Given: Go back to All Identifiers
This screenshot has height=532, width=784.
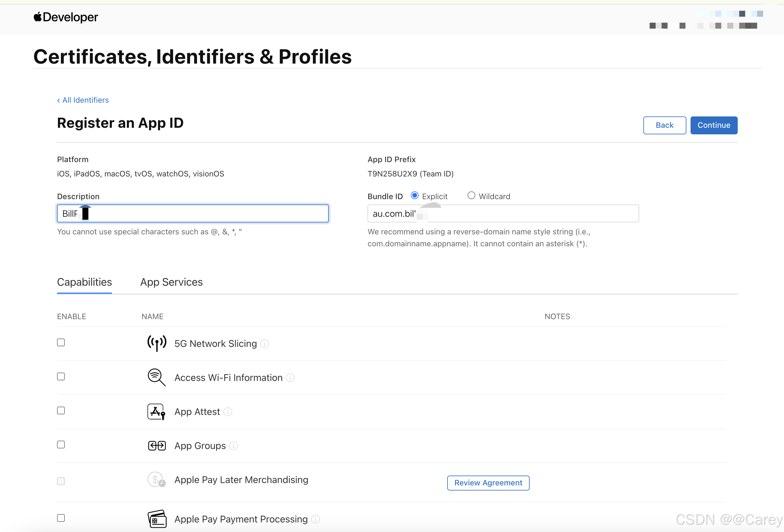Looking at the screenshot, I should pos(83,100).
